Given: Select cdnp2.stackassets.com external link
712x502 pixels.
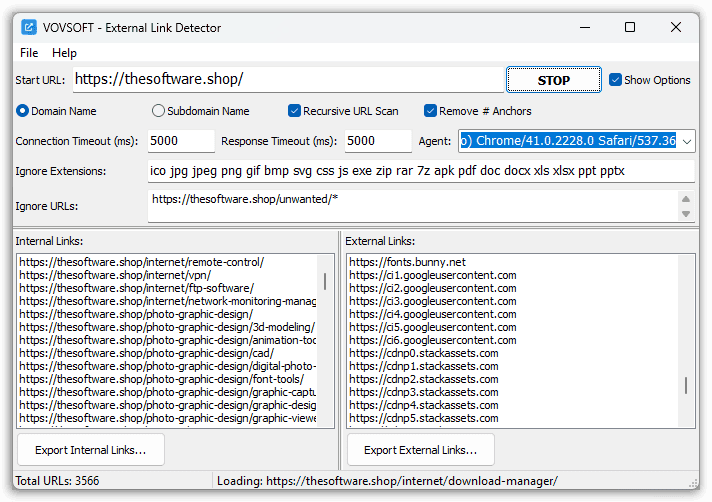Looking at the screenshot, I should click(424, 379).
